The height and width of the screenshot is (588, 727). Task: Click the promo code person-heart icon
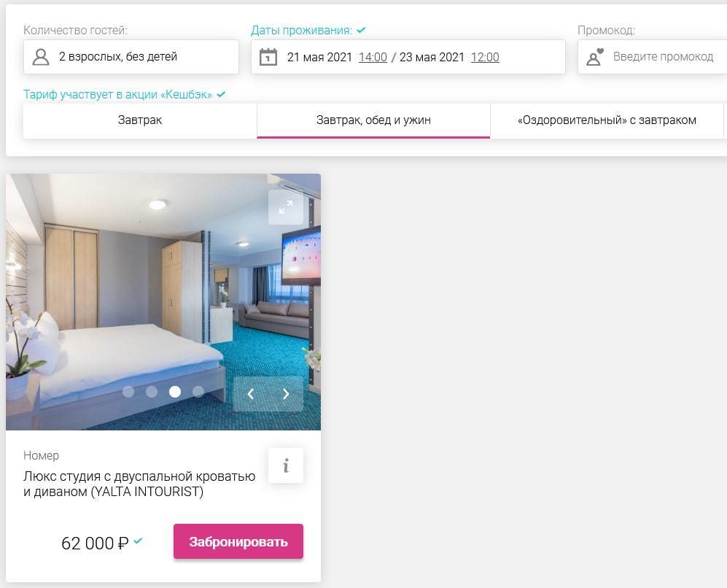[x=595, y=57]
